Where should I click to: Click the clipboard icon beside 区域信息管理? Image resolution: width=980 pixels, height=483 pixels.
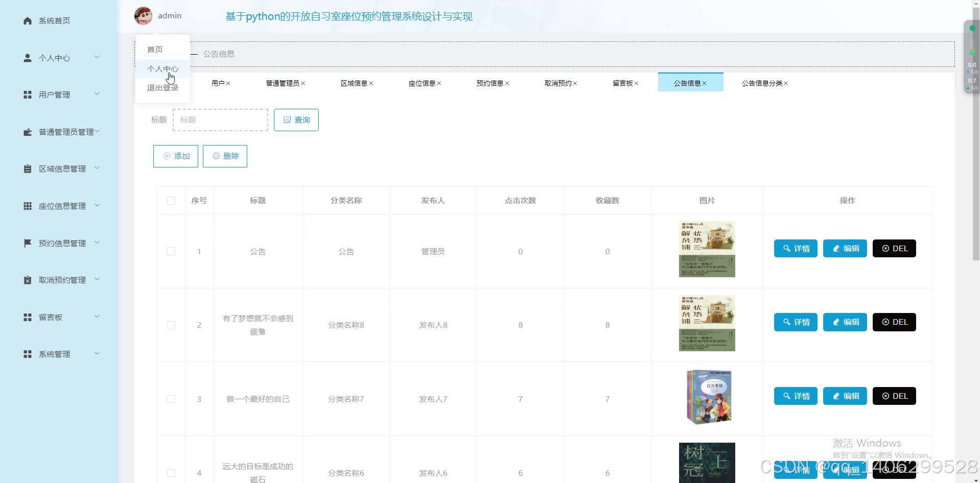(x=28, y=168)
